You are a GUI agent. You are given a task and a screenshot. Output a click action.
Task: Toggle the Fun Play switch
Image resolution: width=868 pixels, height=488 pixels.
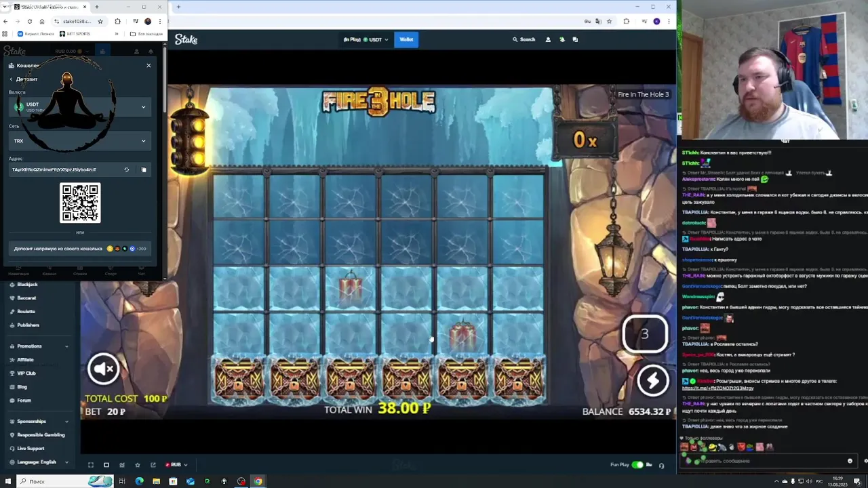pyautogui.click(x=637, y=465)
